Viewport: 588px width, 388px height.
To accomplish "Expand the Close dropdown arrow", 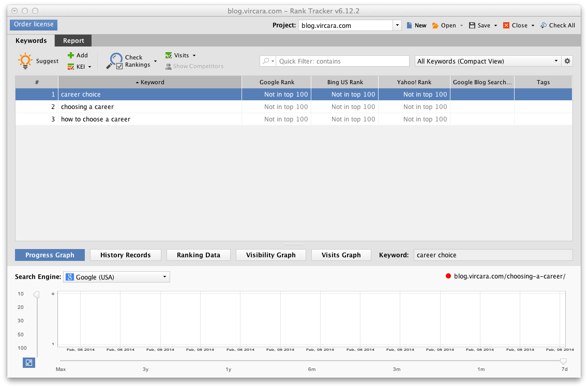I will point(533,25).
